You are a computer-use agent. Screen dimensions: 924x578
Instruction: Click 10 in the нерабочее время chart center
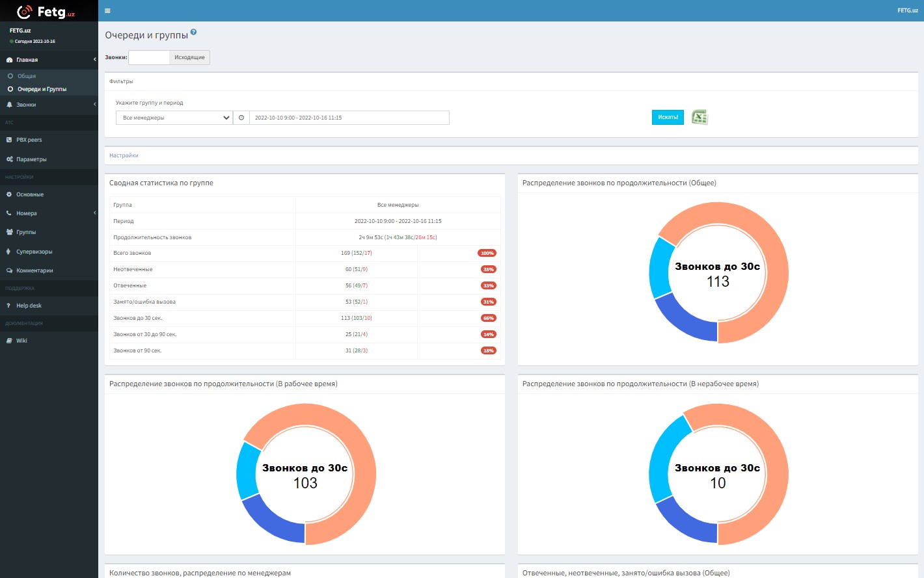pos(718,483)
